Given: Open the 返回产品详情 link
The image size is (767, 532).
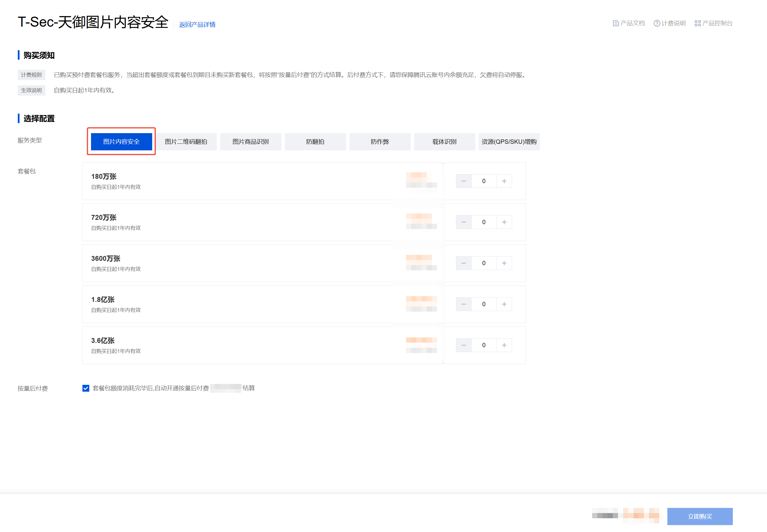Looking at the screenshot, I should 197,25.
